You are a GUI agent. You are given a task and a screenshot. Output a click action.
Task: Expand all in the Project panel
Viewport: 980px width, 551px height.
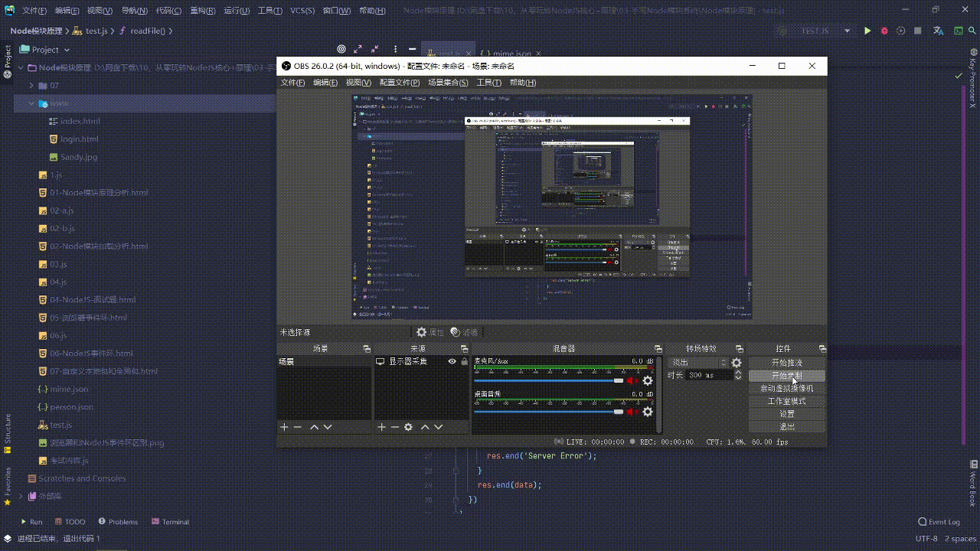tap(358, 49)
